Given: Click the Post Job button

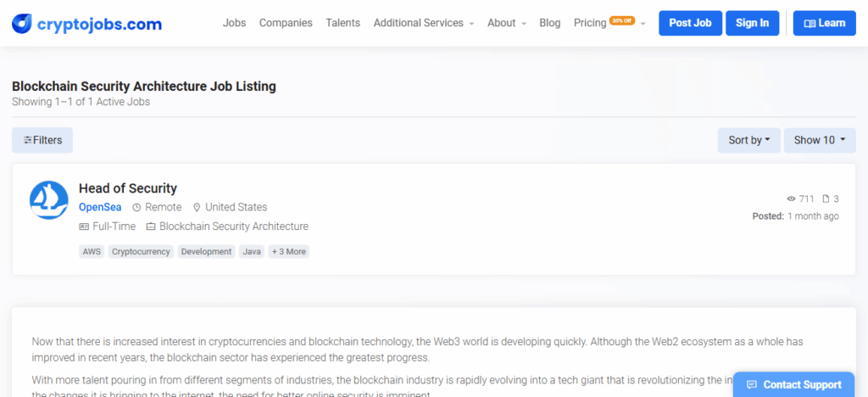Looking at the screenshot, I should pyautogui.click(x=690, y=23).
